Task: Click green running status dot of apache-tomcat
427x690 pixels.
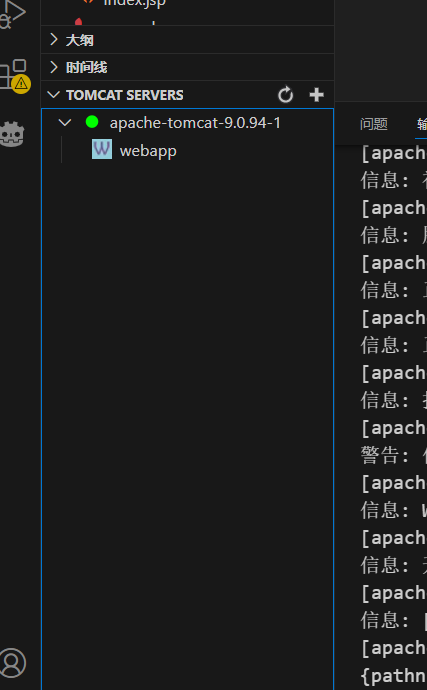Action: (92, 122)
